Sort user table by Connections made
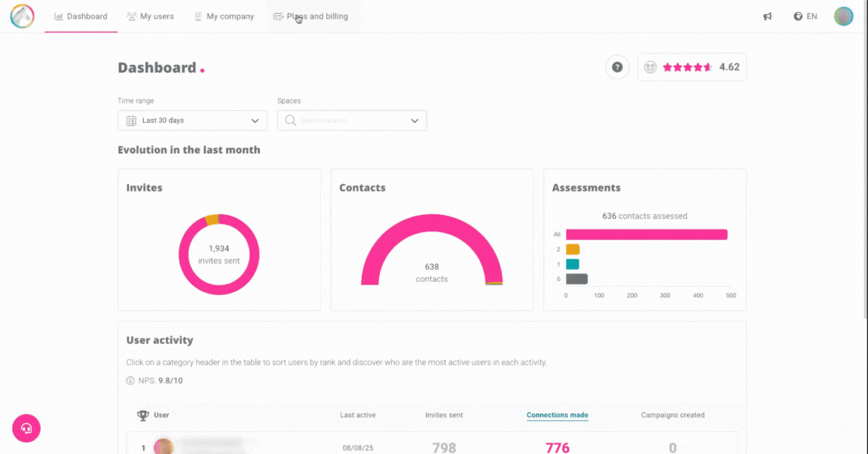Screen dimensions: 868x454 pos(558,415)
